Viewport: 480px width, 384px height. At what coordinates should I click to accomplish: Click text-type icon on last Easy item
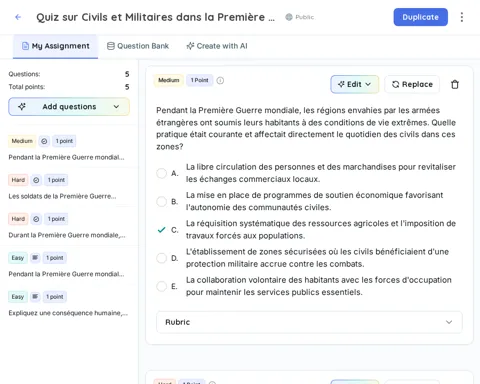(x=35, y=297)
